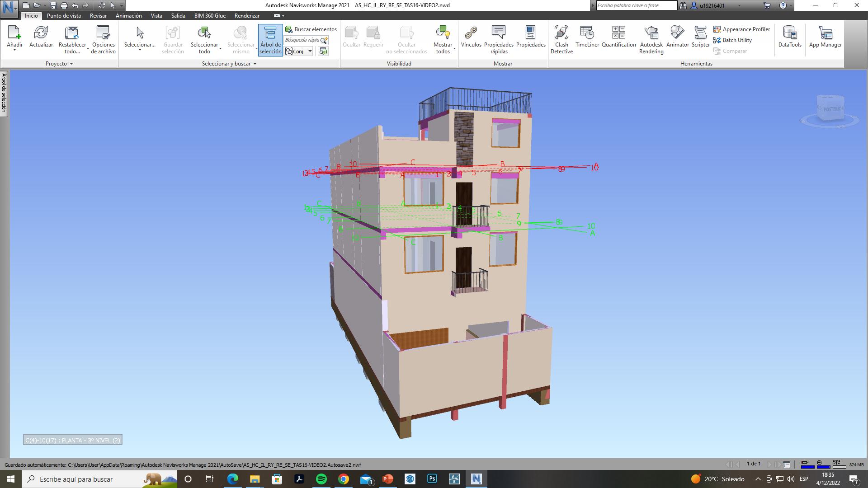Toggle the Propiedades window button
This screenshot has height=488, width=868.
pos(531,37)
